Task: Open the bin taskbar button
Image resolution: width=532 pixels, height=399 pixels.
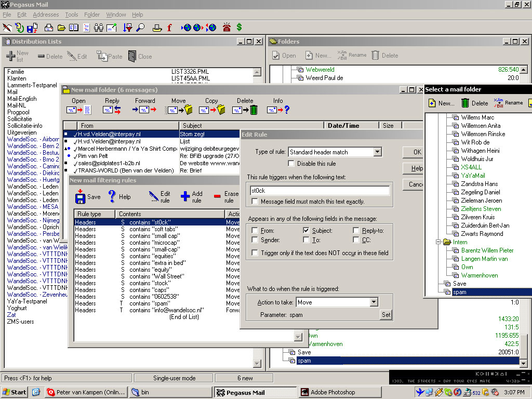Action: click(x=170, y=392)
